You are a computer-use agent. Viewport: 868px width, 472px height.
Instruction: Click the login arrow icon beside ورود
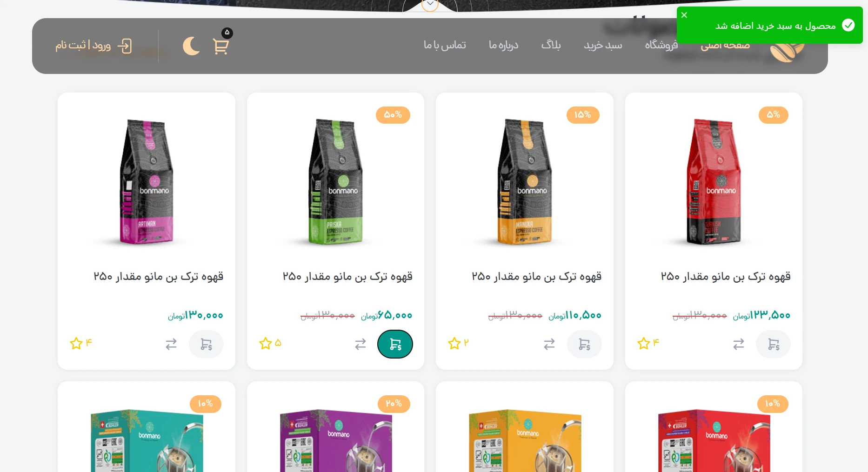125,46
